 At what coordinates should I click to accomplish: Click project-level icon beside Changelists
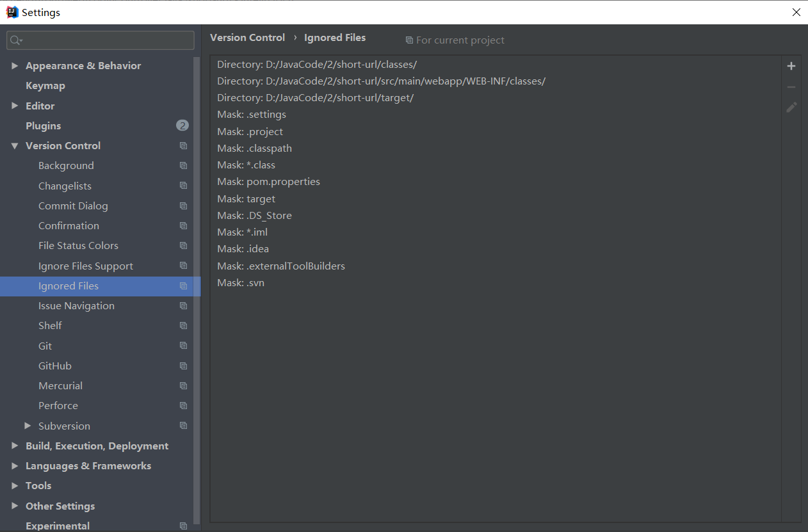pyautogui.click(x=183, y=186)
